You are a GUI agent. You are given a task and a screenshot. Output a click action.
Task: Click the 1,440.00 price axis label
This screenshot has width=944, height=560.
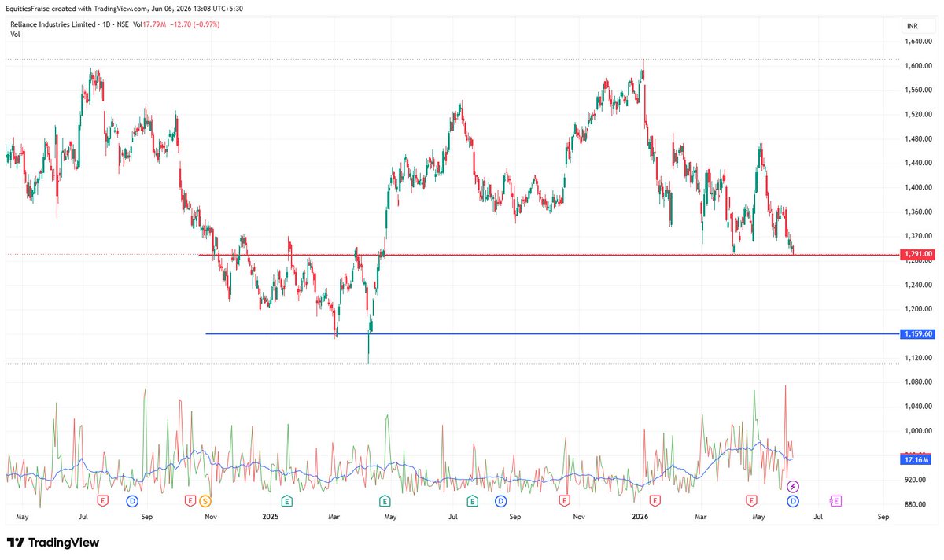click(x=917, y=164)
